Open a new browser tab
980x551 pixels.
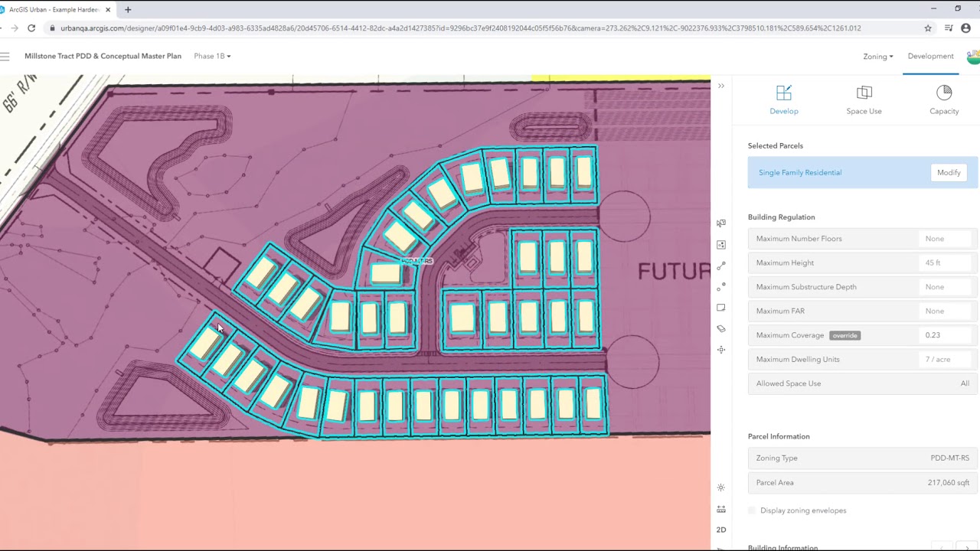[128, 10]
